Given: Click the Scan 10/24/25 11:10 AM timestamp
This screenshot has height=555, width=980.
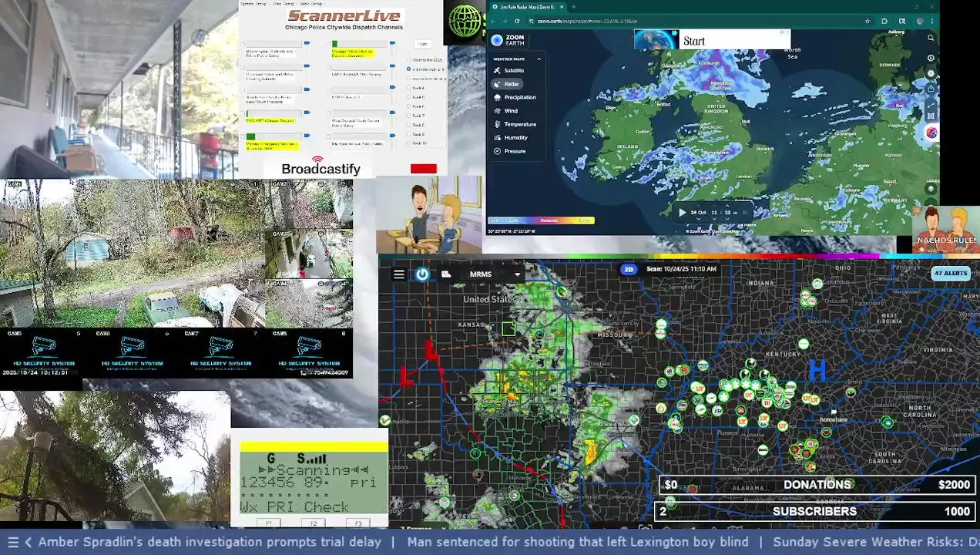Looking at the screenshot, I should point(681,269).
